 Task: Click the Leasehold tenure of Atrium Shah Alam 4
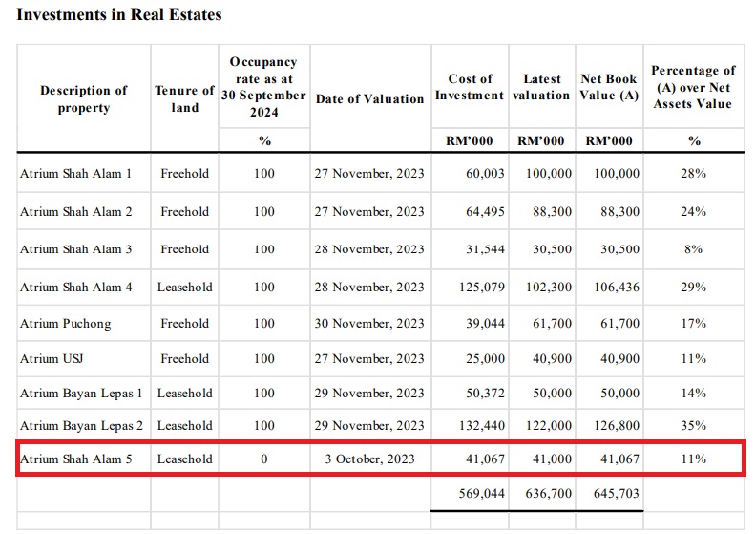pyautogui.click(x=184, y=287)
